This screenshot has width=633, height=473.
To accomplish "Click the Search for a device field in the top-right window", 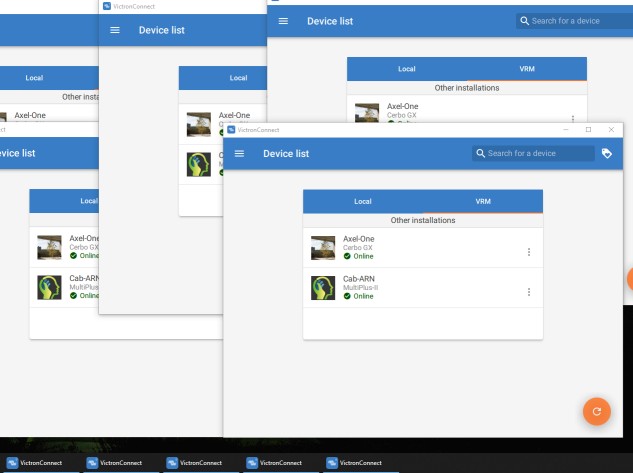I will [x=574, y=21].
